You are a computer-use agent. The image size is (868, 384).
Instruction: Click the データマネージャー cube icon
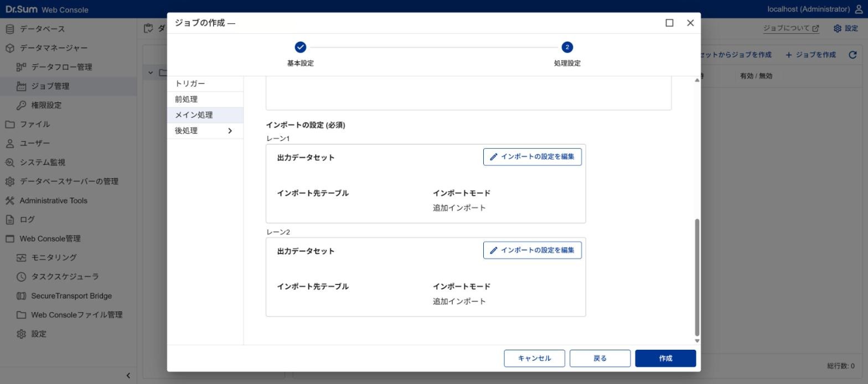tap(9, 48)
